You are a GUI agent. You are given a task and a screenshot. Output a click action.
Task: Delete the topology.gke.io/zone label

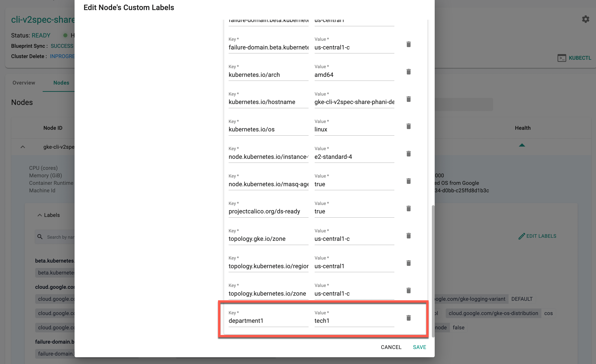coord(408,236)
